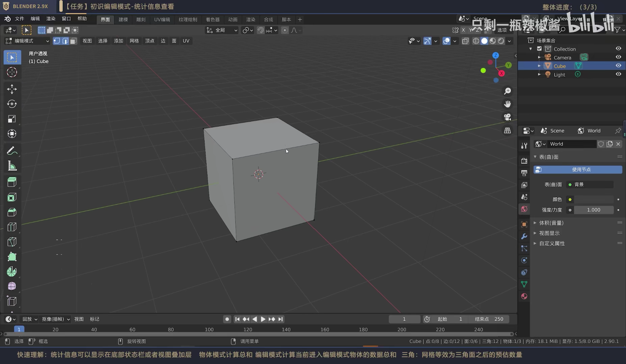The width and height of the screenshot is (626, 364).
Task: Open the 渲染 menu in top bar
Action: (x=51, y=19)
